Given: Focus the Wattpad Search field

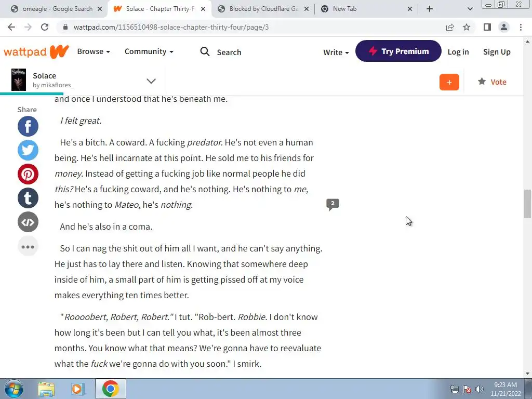Looking at the screenshot, I should (221, 52).
